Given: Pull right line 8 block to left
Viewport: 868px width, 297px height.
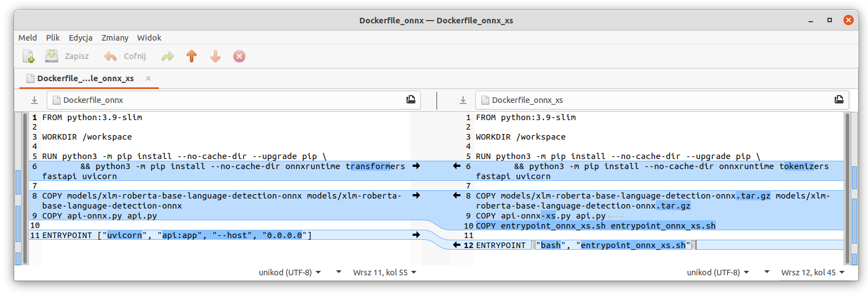Looking at the screenshot, I should click(x=457, y=196).
